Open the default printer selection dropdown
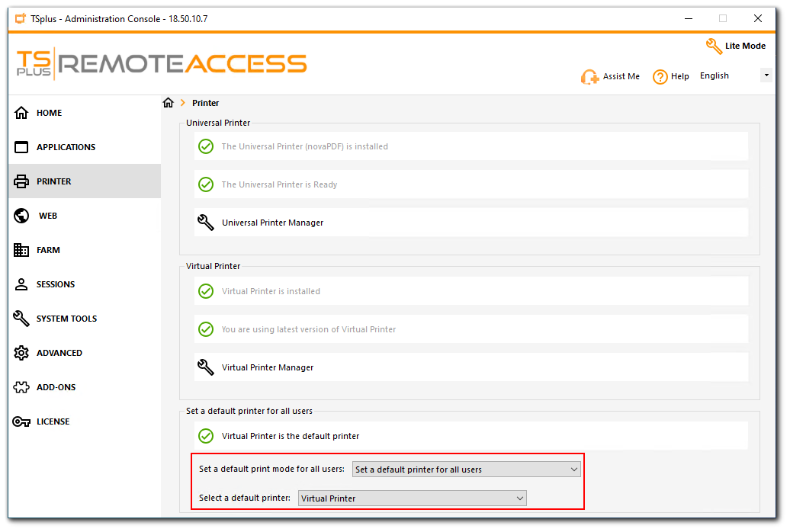The width and height of the screenshot is (790, 532). click(412, 498)
